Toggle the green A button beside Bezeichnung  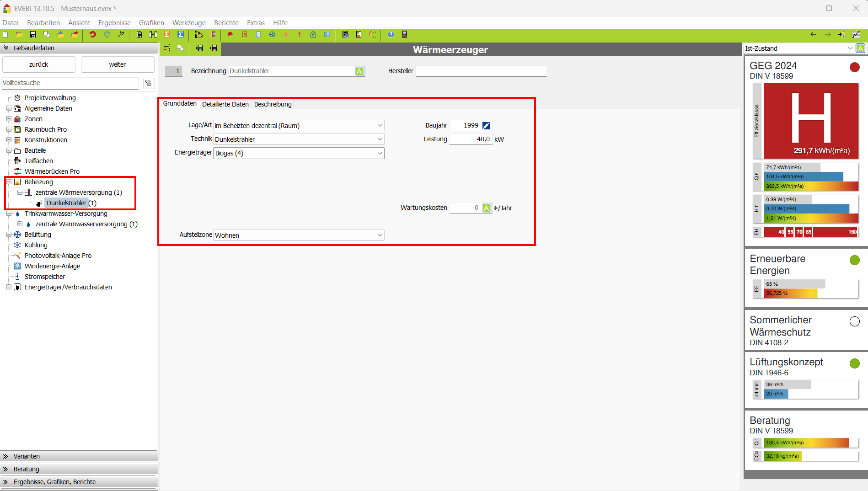pos(359,71)
